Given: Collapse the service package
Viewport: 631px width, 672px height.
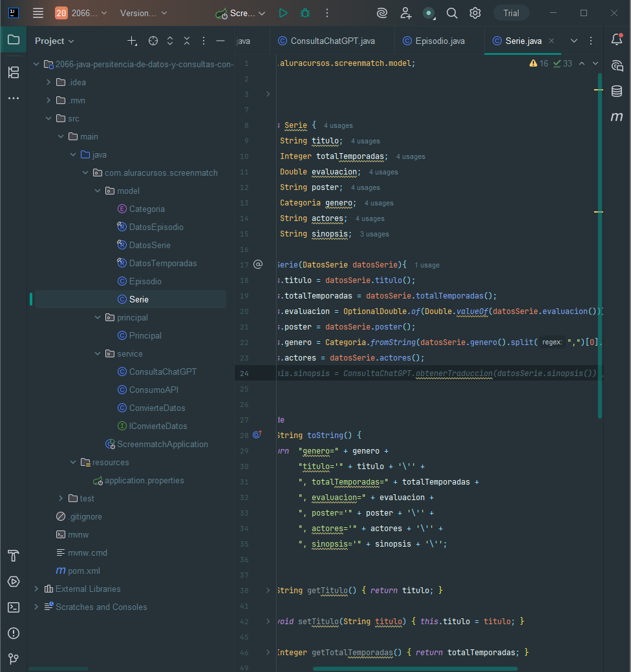Looking at the screenshot, I should pos(98,353).
